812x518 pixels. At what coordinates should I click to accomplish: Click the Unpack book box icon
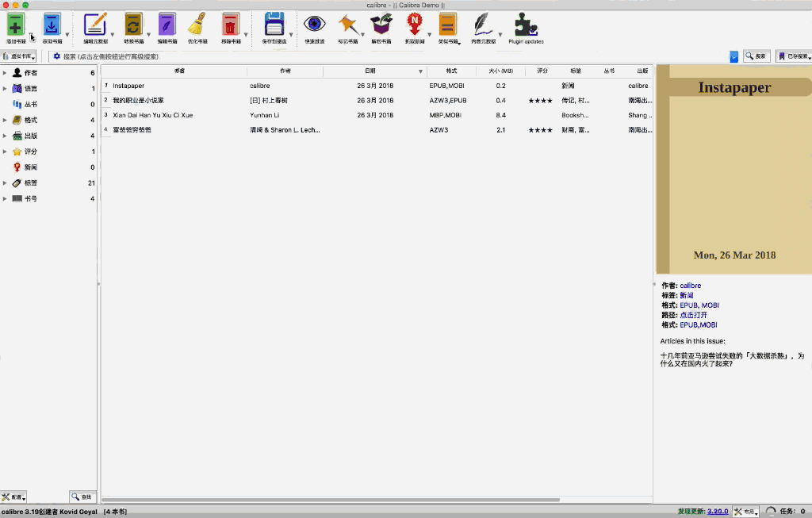[x=381, y=25]
